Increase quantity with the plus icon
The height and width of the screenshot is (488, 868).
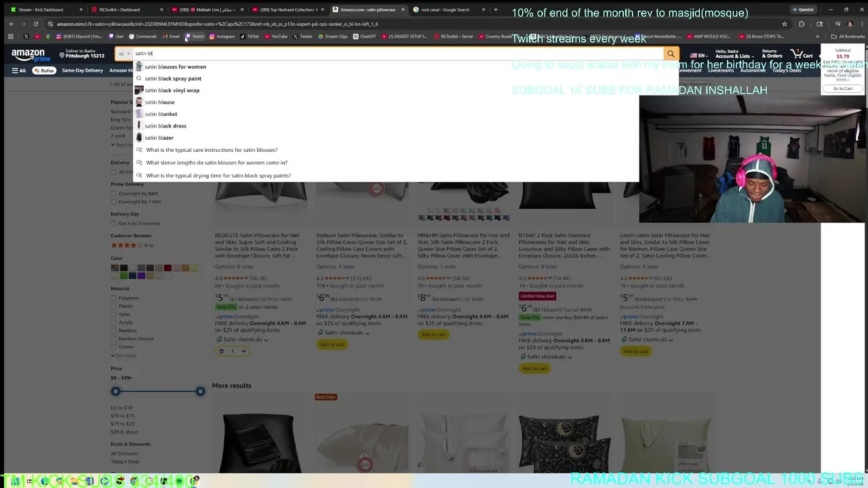click(x=244, y=351)
